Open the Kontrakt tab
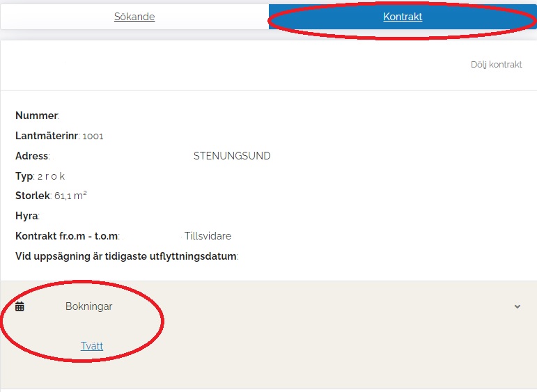The width and height of the screenshot is (537, 392). (x=403, y=17)
